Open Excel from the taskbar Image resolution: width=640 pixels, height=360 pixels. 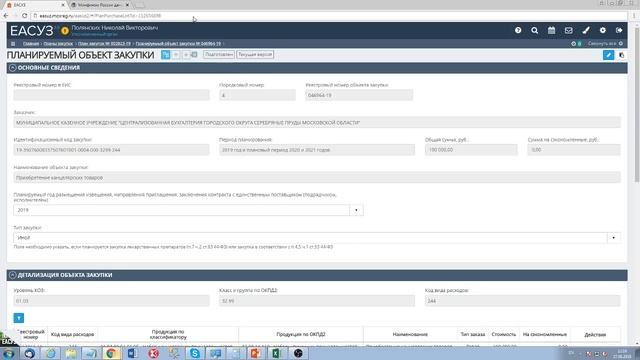click(x=277, y=353)
